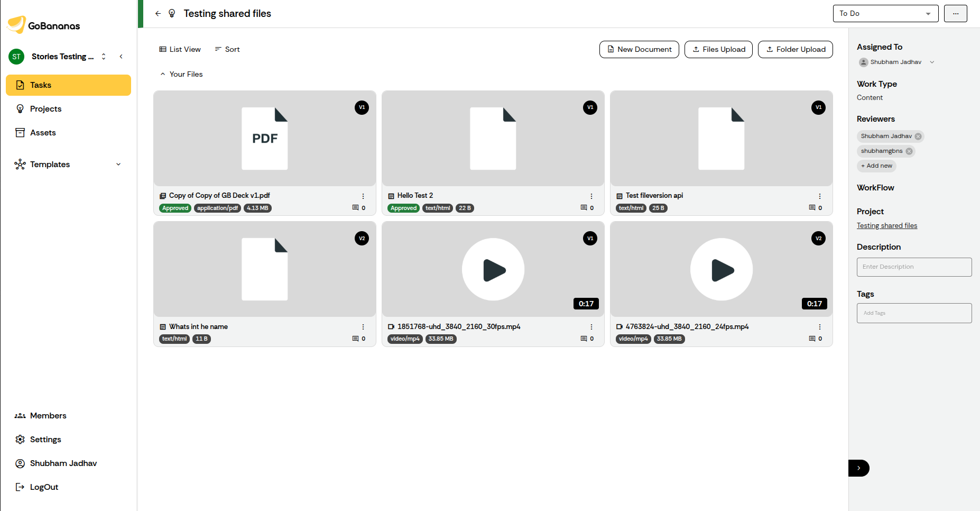
Task: Play the 1851768-uhd video thumbnail
Action: [x=493, y=269]
